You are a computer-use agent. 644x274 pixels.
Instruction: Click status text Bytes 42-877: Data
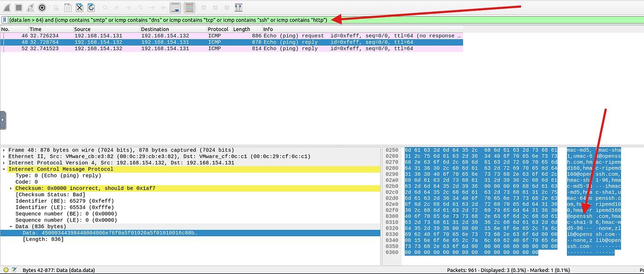(x=58, y=270)
